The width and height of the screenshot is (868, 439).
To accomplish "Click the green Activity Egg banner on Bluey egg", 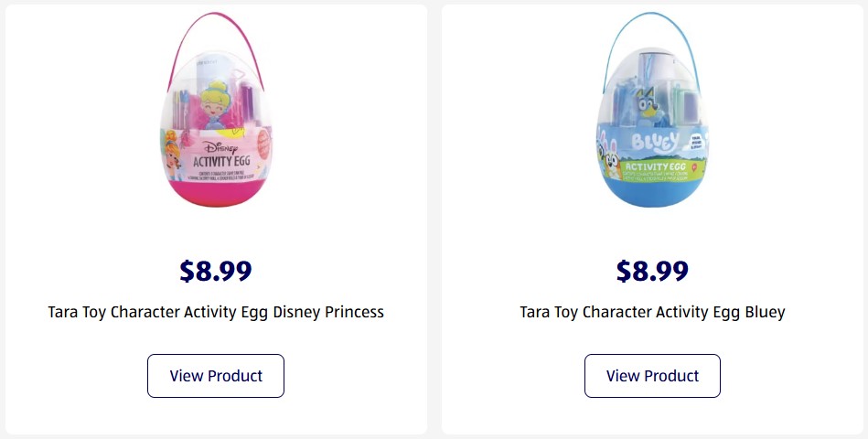I will tap(659, 166).
